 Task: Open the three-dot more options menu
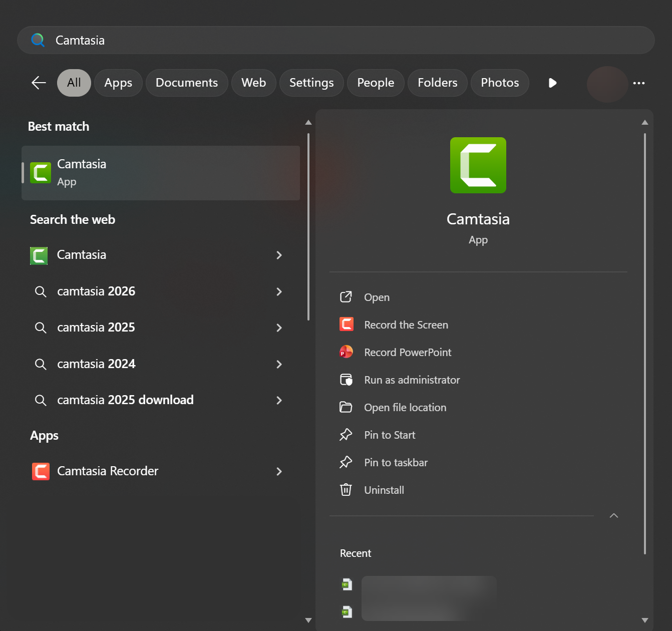tap(638, 83)
